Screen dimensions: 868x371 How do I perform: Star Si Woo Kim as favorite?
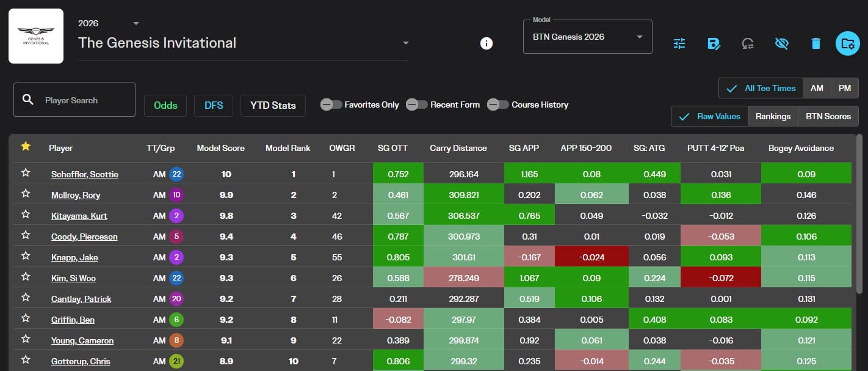(26, 277)
